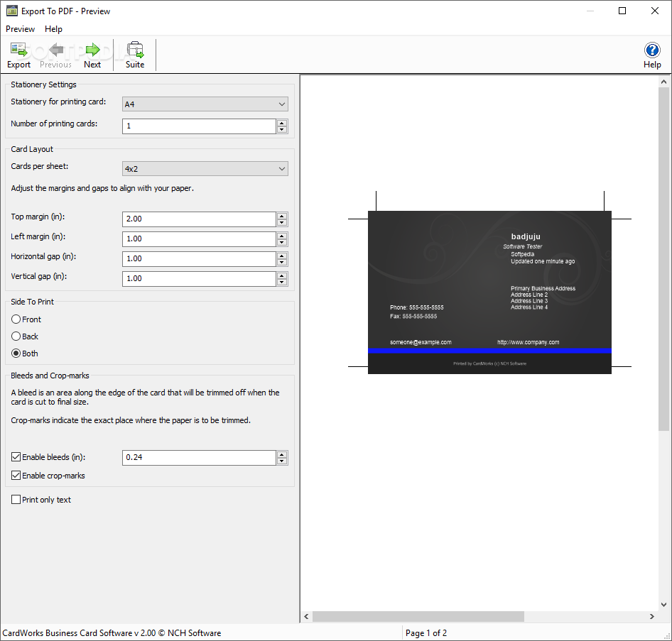Image resolution: width=672 pixels, height=641 pixels.
Task: Maximize the Export To PDF window
Action: pyautogui.click(x=622, y=11)
